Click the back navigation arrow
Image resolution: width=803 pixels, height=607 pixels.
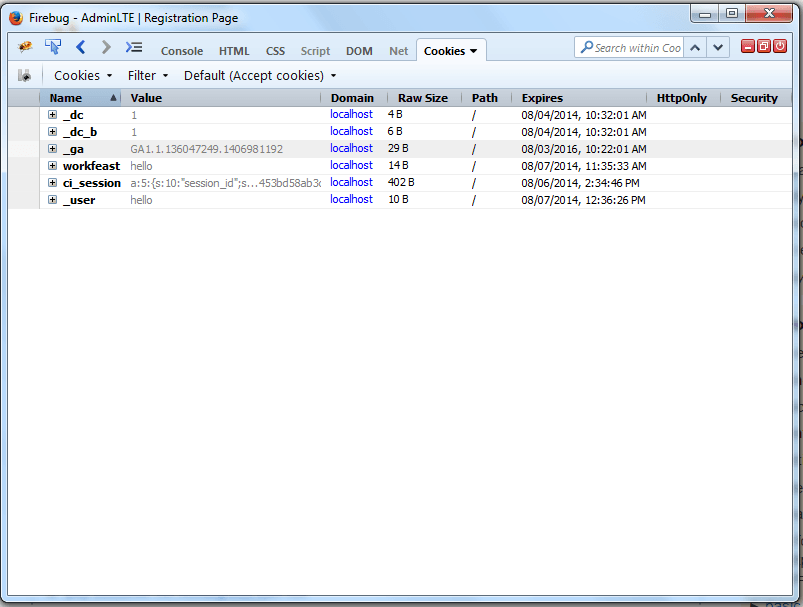pyautogui.click(x=81, y=48)
